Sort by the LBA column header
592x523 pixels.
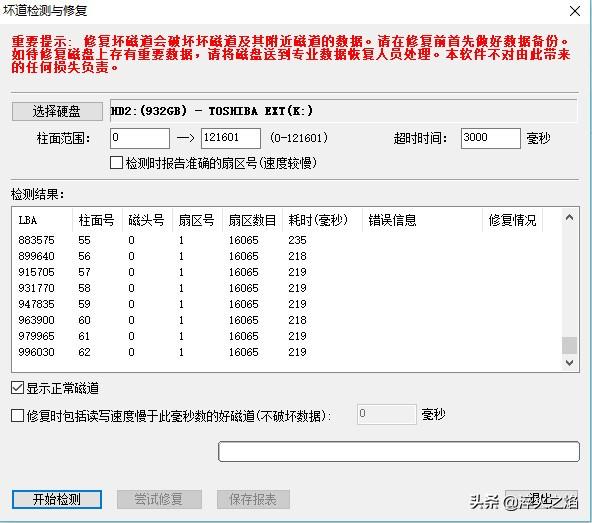pos(42,220)
